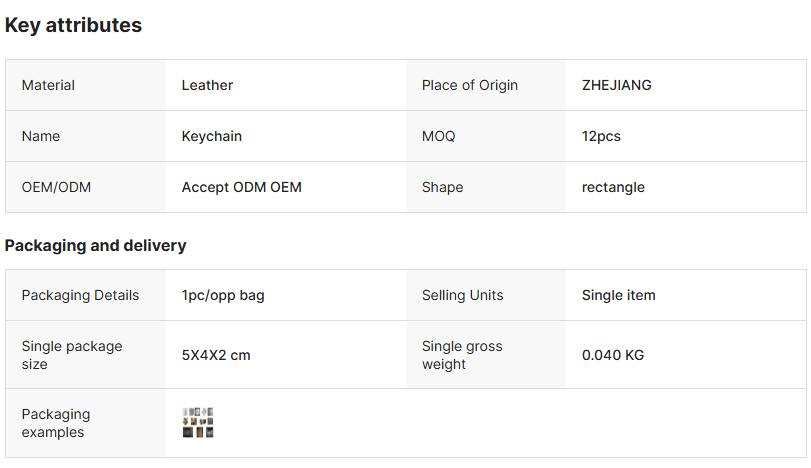Select the MOQ label cell
Screen dimensions: 811x468
(x=438, y=136)
